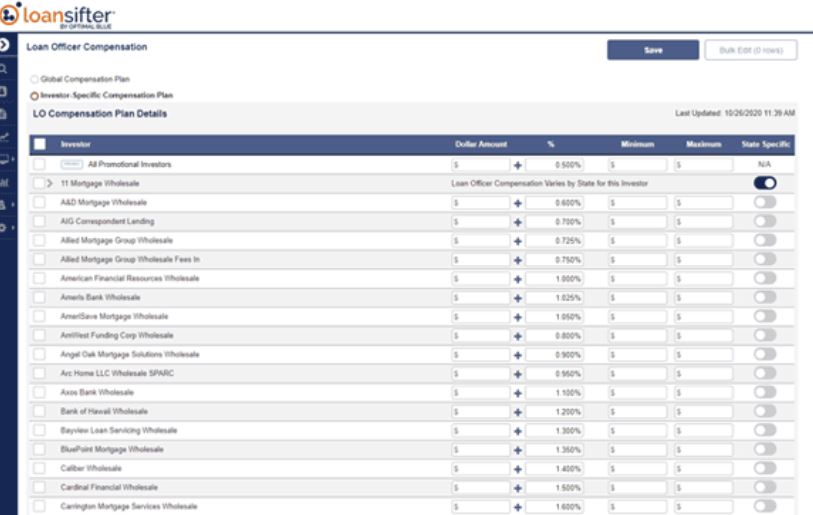Open the search icon in the sidebar
Viewport: 813px width, 515px height.
(x=3, y=68)
